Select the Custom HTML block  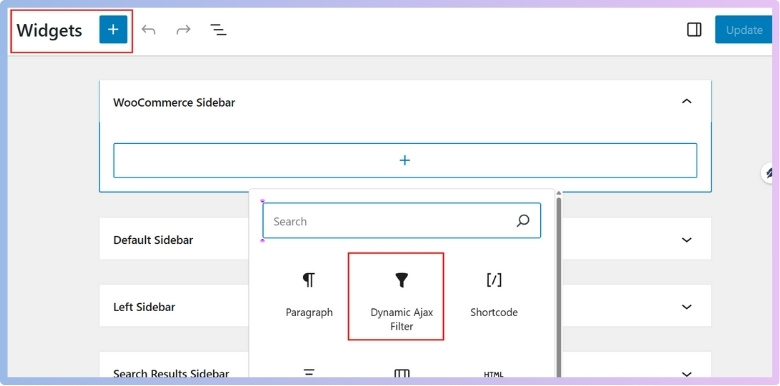[493, 374]
